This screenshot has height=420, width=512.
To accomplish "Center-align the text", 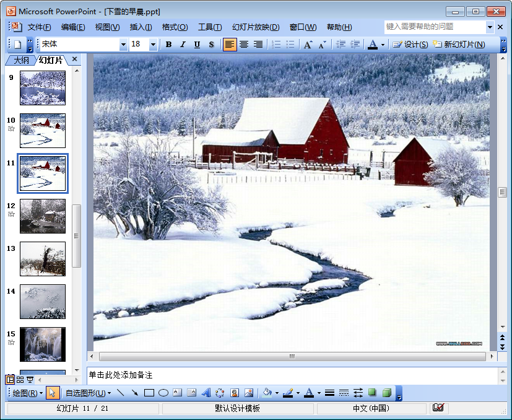I will (x=244, y=45).
